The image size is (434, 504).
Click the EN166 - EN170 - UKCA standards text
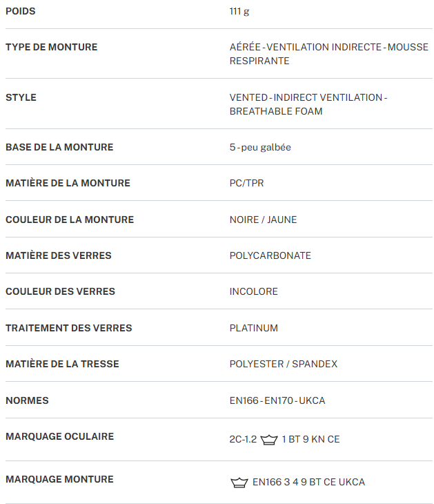click(277, 400)
